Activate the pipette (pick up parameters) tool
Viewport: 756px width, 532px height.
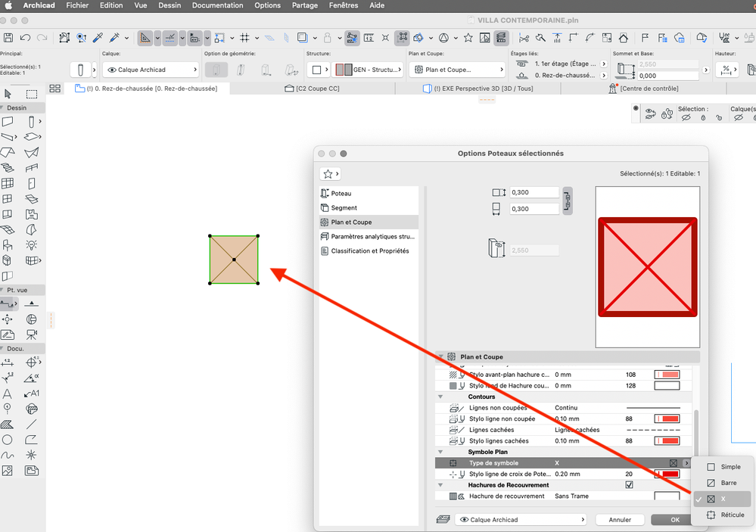[97, 36]
